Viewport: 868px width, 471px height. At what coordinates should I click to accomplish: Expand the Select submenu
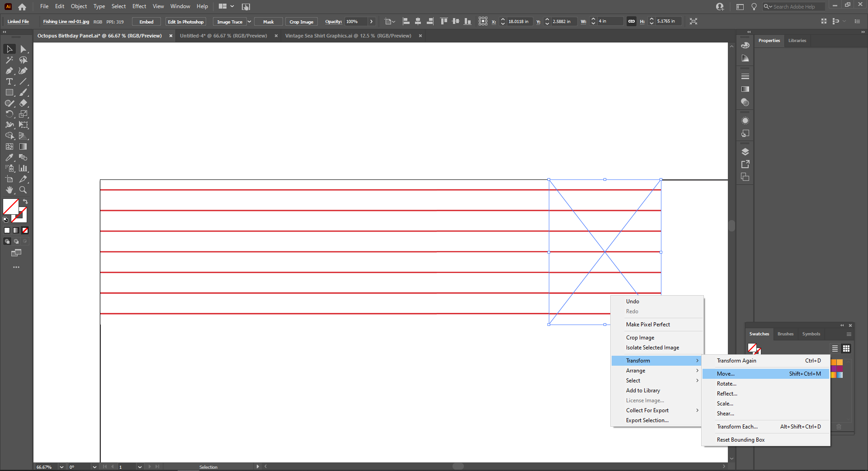(x=657, y=381)
